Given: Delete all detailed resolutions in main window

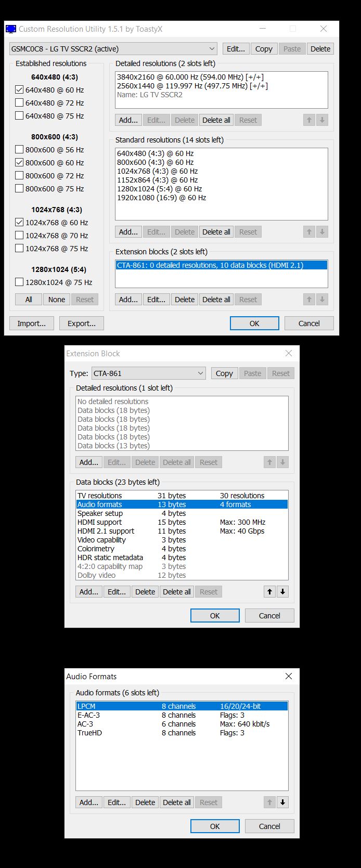Looking at the screenshot, I should point(216,120).
